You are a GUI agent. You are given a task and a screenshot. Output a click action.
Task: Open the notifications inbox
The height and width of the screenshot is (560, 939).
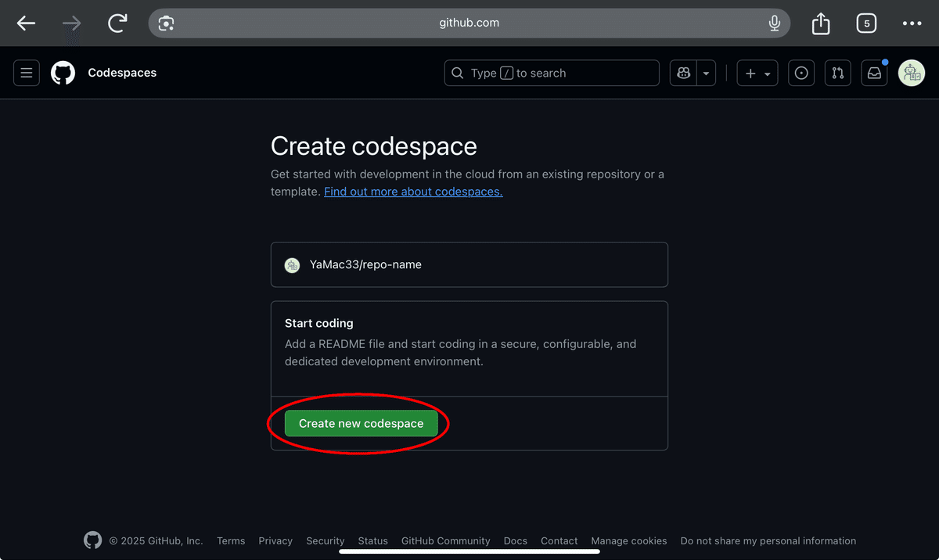[x=874, y=73]
